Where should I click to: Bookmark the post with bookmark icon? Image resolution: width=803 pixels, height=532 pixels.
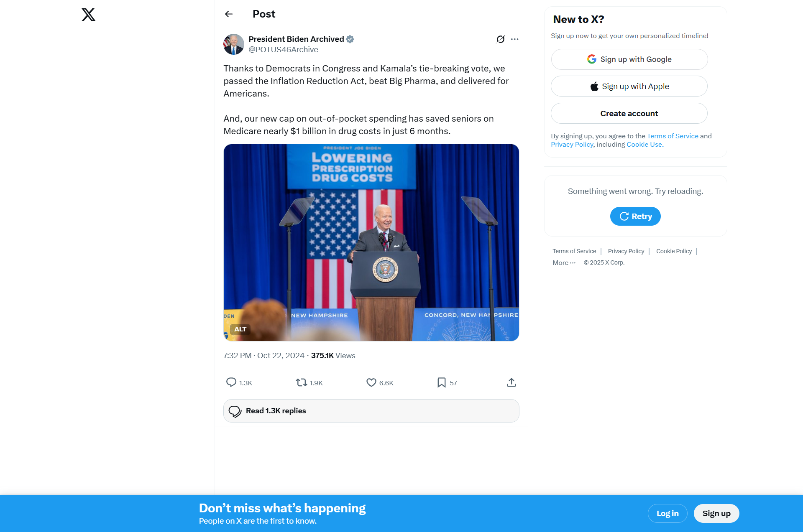[442, 382]
